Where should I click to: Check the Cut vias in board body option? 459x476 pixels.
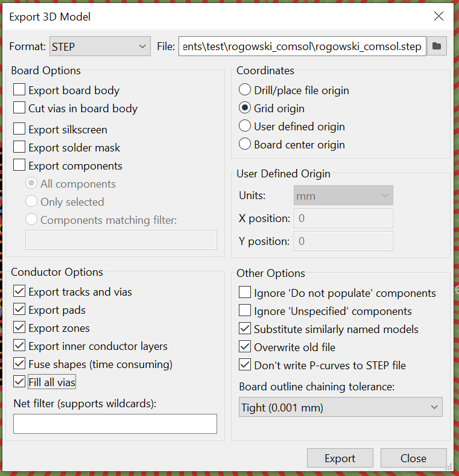coord(20,109)
